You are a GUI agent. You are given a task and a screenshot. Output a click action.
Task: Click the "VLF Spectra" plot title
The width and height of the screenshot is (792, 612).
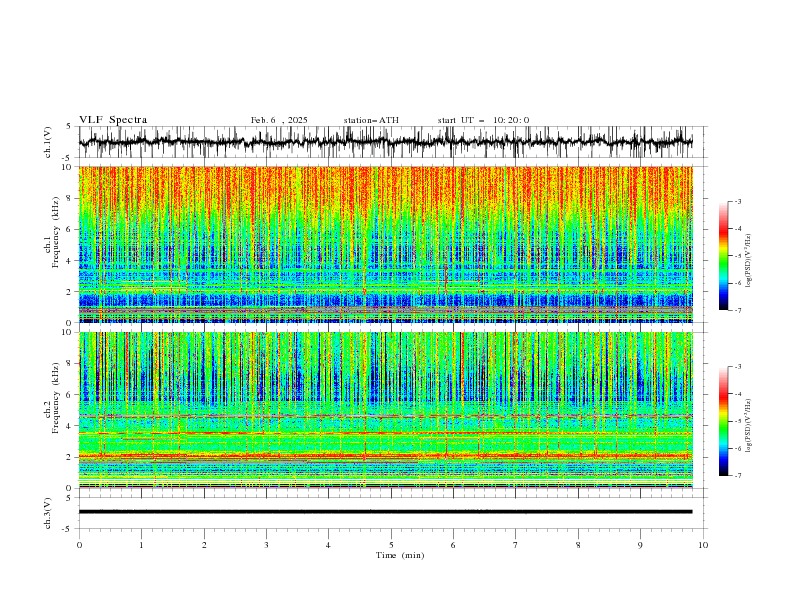[113, 120]
